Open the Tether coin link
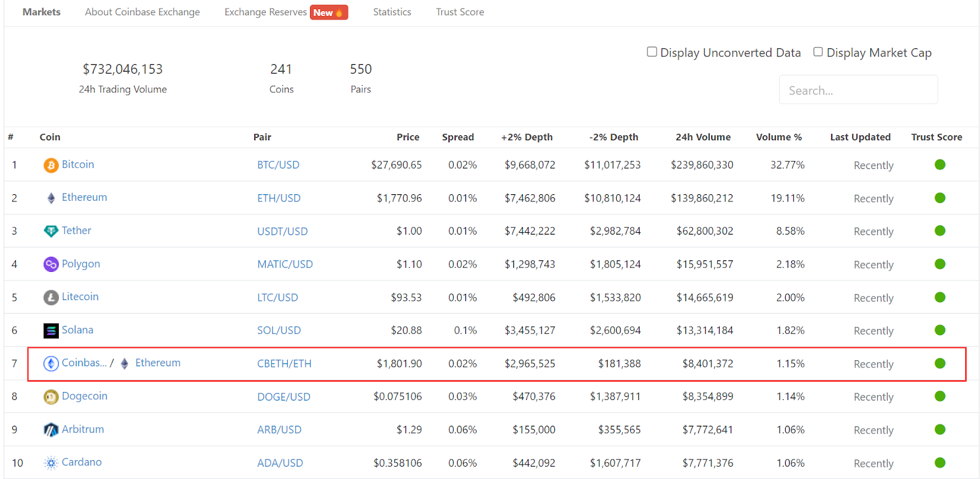The height and width of the screenshot is (479, 980). [x=77, y=230]
